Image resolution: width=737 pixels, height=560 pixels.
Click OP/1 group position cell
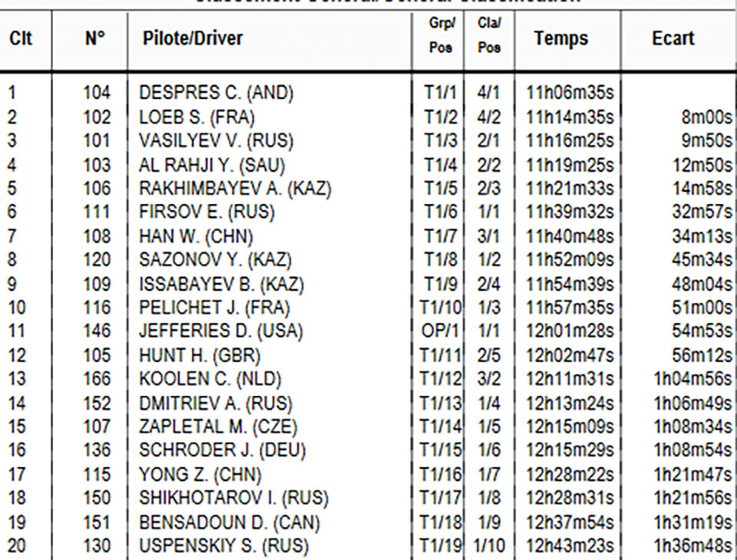(440, 331)
